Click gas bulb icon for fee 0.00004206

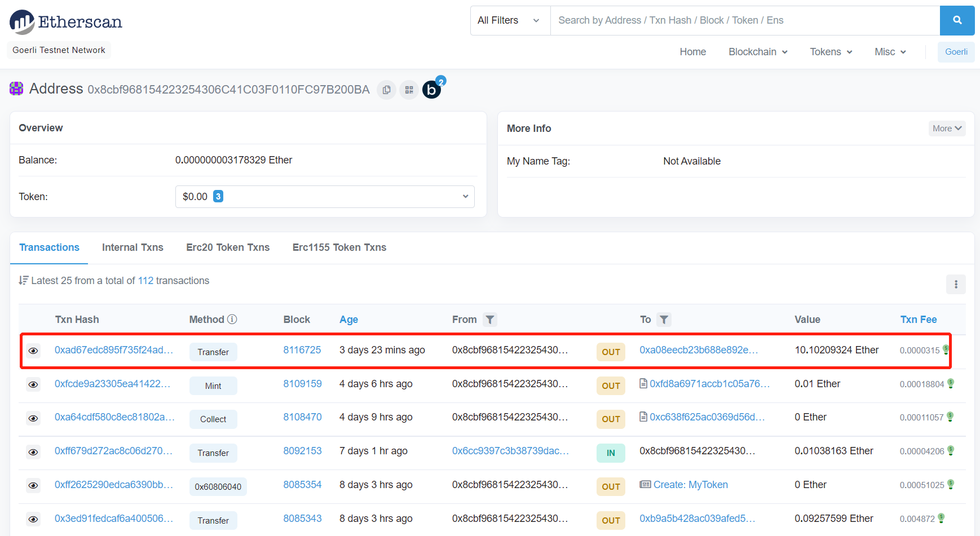[x=951, y=450]
